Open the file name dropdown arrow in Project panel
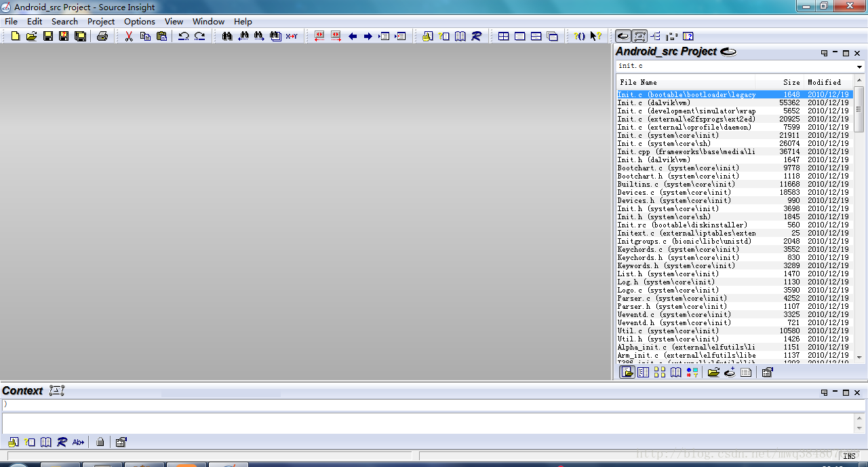The image size is (868, 467). [860, 67]
